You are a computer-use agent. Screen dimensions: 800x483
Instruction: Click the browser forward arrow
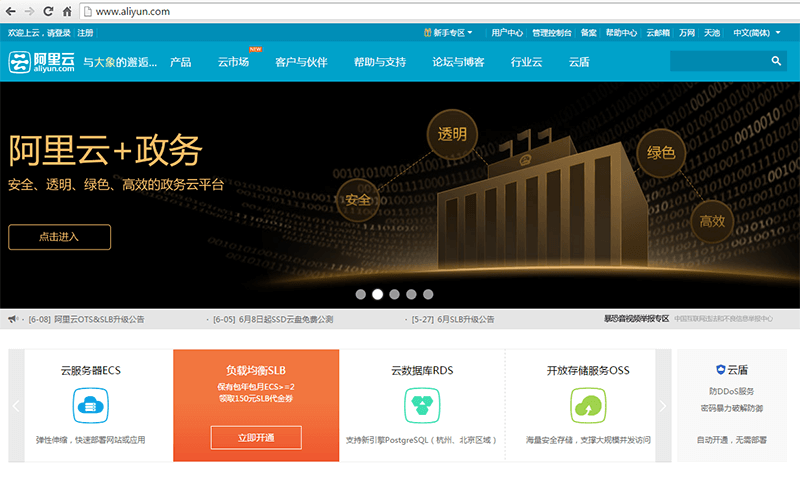[29, 11]
